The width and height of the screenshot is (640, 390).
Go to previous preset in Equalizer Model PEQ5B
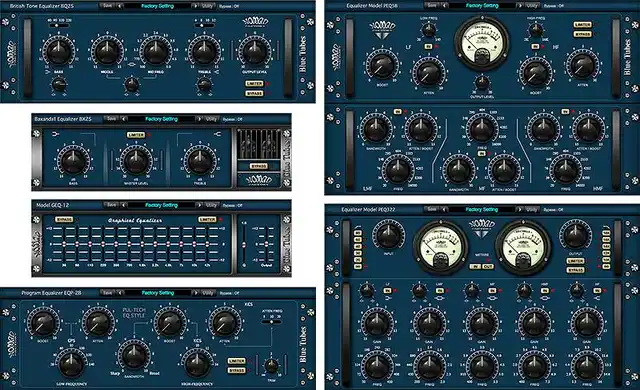(x=444, y=6)
